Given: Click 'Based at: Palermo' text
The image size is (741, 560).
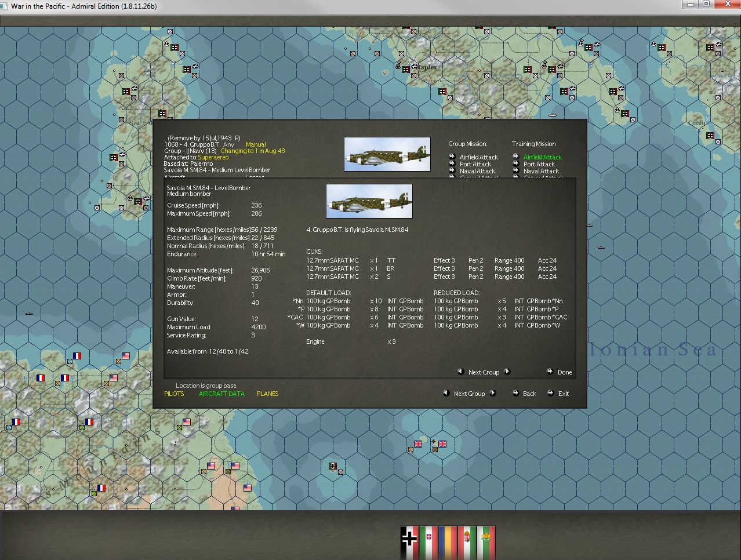Looking at the screenshot, I should point(188,164).
